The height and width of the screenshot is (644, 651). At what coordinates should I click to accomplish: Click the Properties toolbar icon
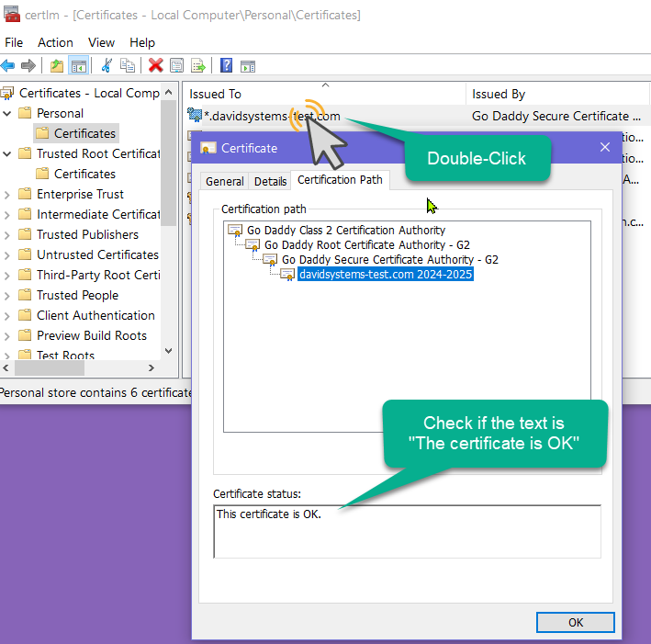pyautogui.click(x=176, y=65)
